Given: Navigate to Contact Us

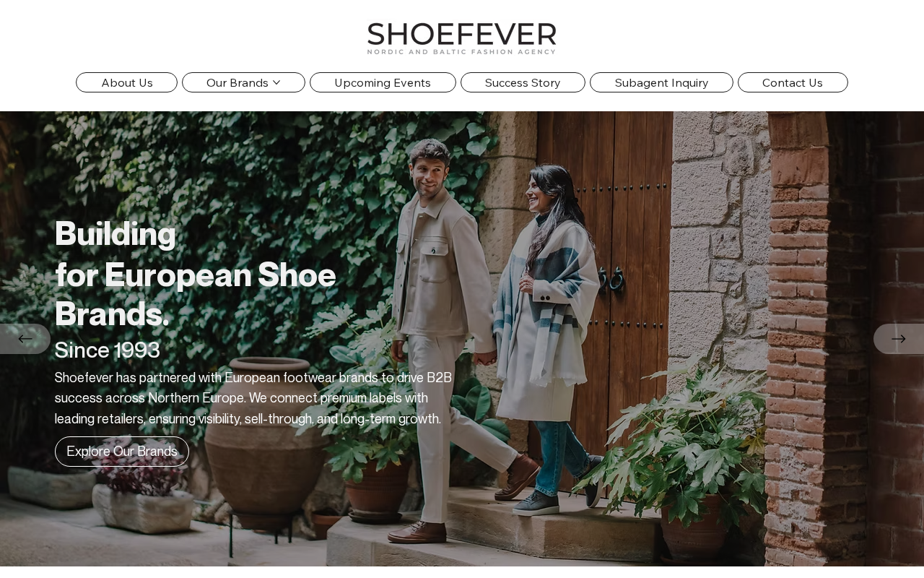Looking at the screenshot, I should coord(793,82).
